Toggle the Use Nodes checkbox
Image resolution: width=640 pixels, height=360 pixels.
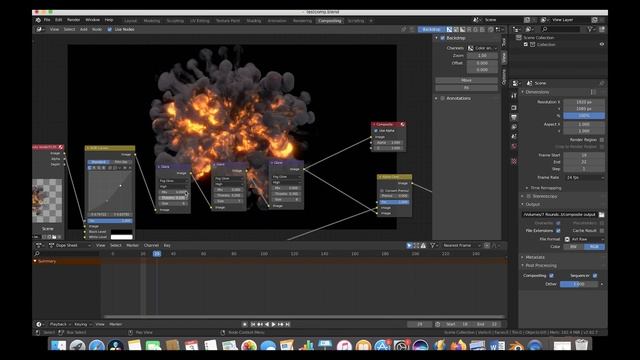(x=109, y=29)
